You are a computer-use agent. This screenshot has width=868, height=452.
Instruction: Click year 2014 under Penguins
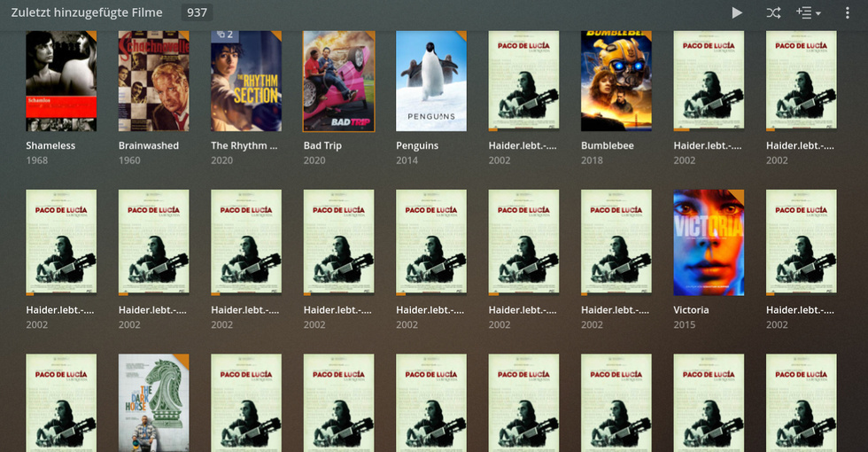point(407,160)
